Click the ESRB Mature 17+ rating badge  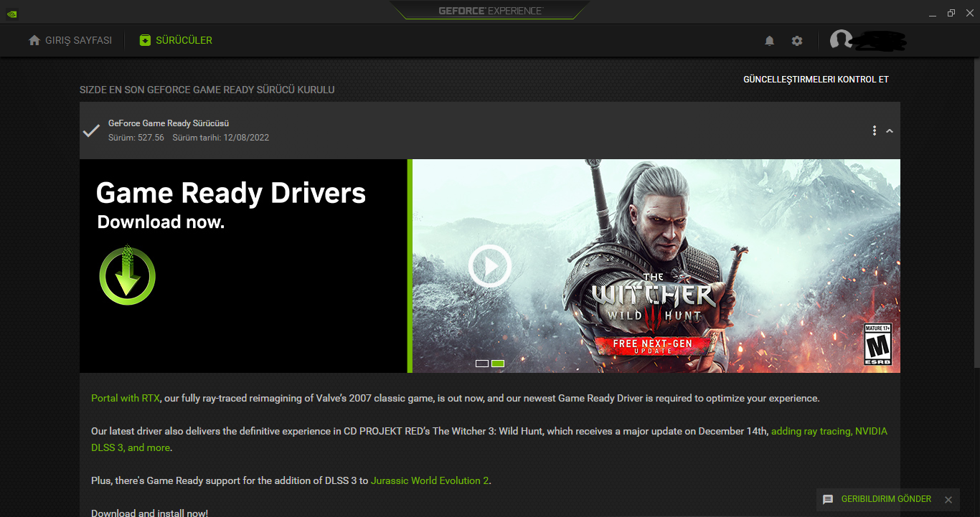(x=877, y=344)
